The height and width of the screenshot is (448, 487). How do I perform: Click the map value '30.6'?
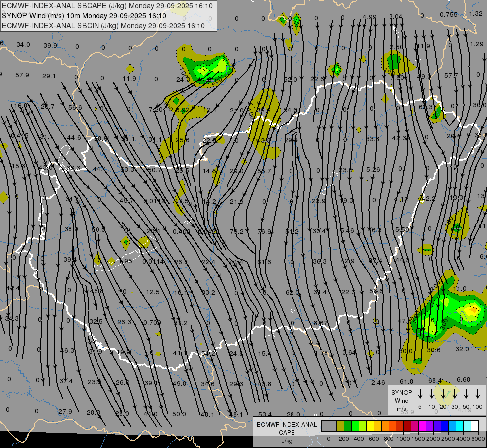[434, 350]
